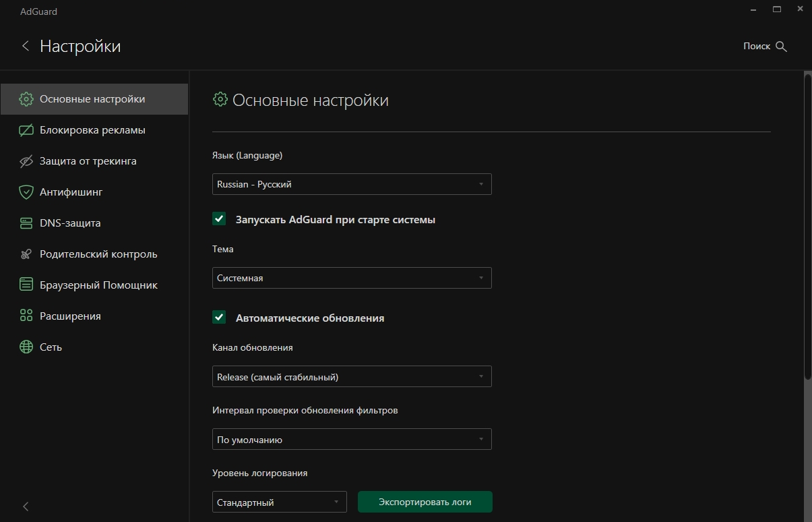Open the Антифишинг section

point(94,192)
